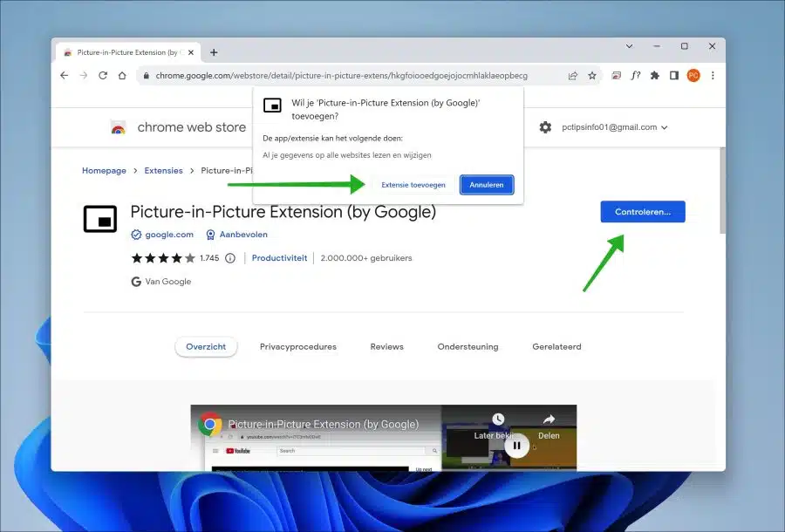Viewport: 785px width, 532px height.
Task: Close the Picture-in-Picture Extension tab
Action: point(191,52)
